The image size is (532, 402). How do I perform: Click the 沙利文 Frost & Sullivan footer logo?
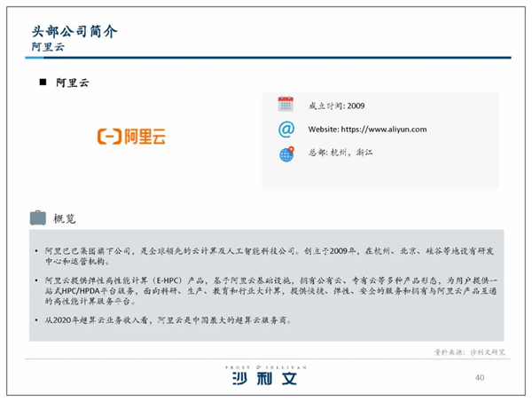[x=266, y=375]
